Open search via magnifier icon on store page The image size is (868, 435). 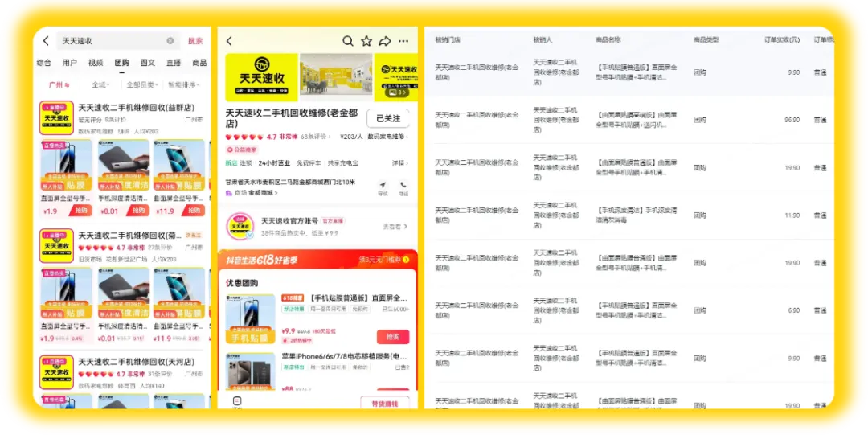coord(348,41)
